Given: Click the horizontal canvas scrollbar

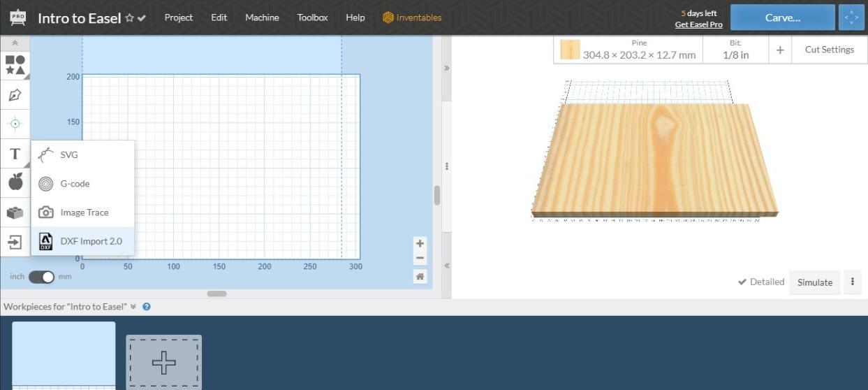Looking at the screenshot, I should tap(216, 294).
